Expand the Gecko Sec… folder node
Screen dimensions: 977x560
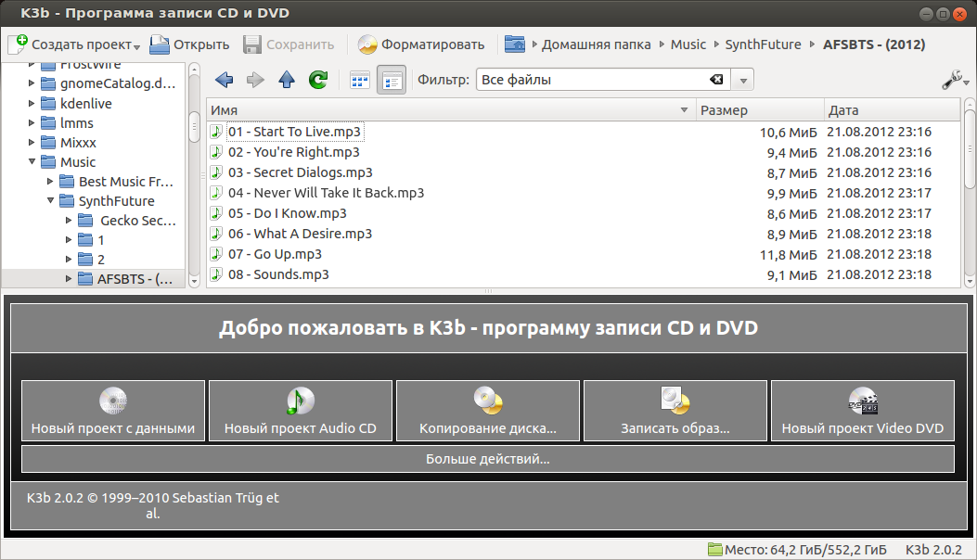pos(69,221)
